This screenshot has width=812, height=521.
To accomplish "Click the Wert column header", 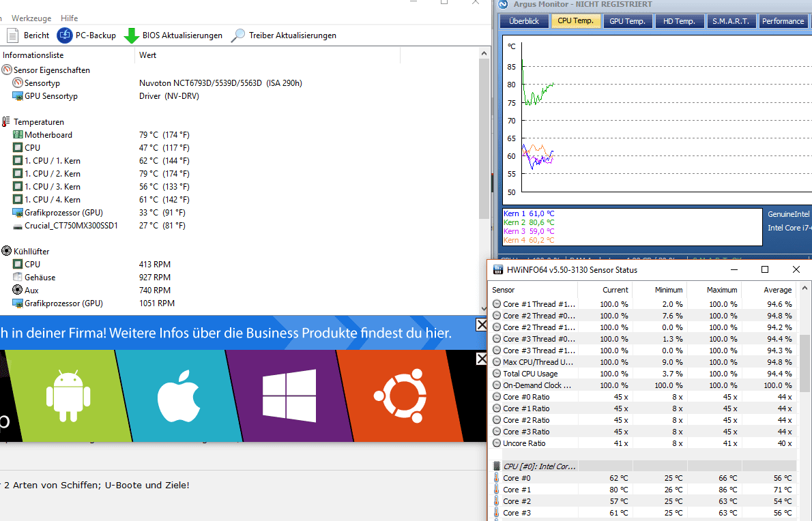I will 147,55.
